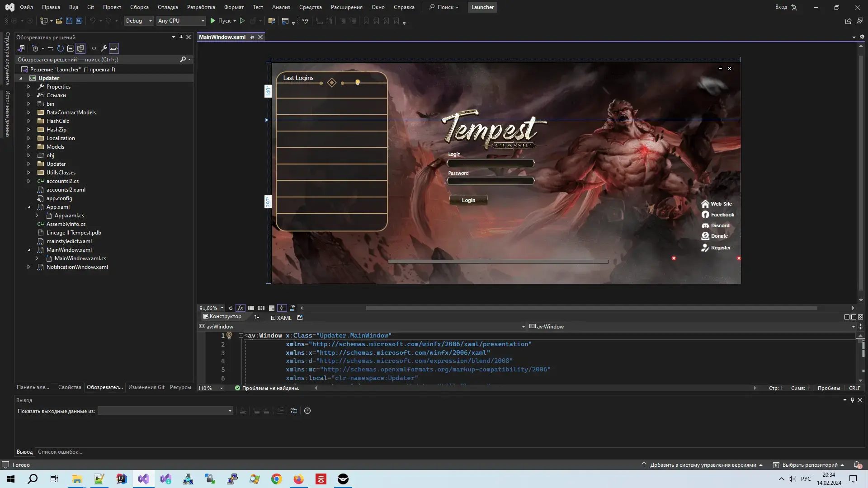Open Firefox from the Windows taskbar
868x488 pixels.
tap(299, 479)
